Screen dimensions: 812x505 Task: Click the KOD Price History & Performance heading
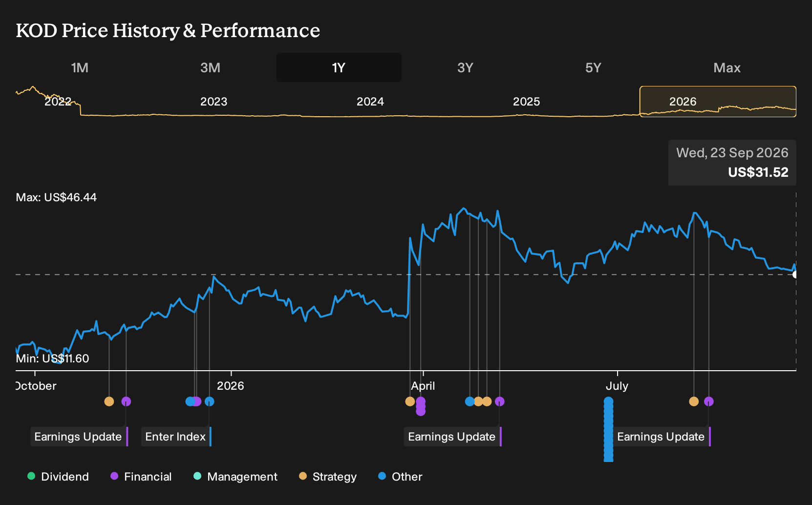pyautogui.click(x=168, y=30)
